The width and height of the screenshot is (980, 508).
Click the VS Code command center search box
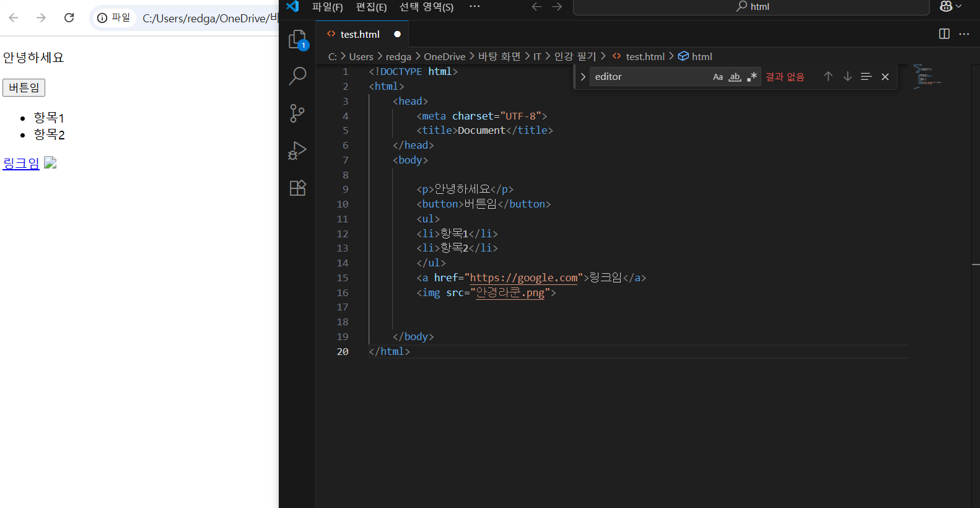pyautogui.click(x=751, y=7)
